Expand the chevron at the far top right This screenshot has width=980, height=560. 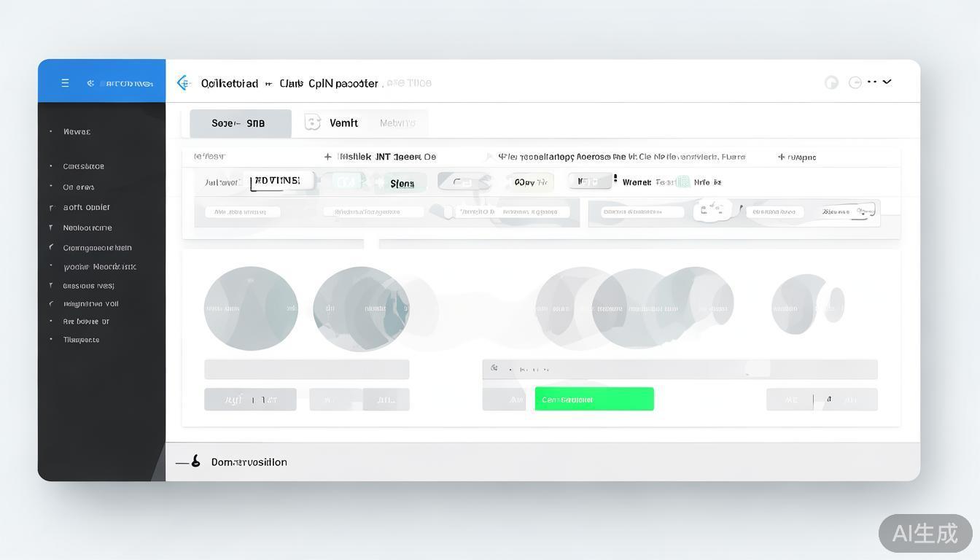(887, 82)
